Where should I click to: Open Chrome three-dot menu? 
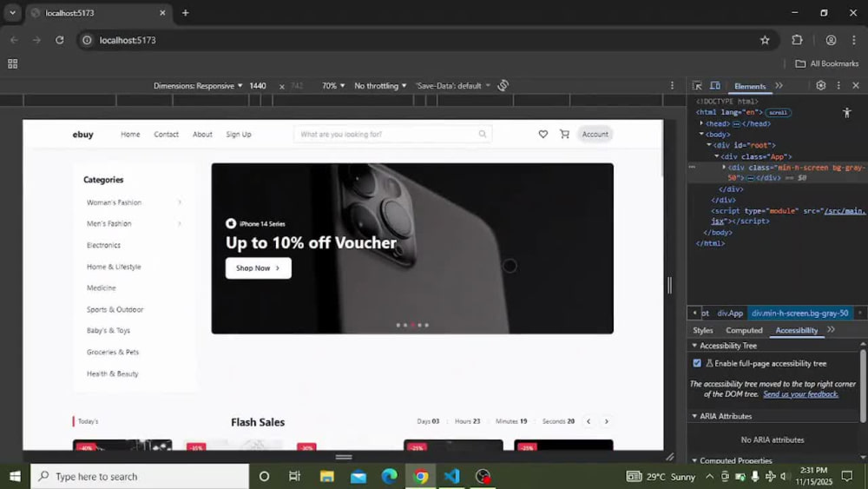(x=853, y=40)
